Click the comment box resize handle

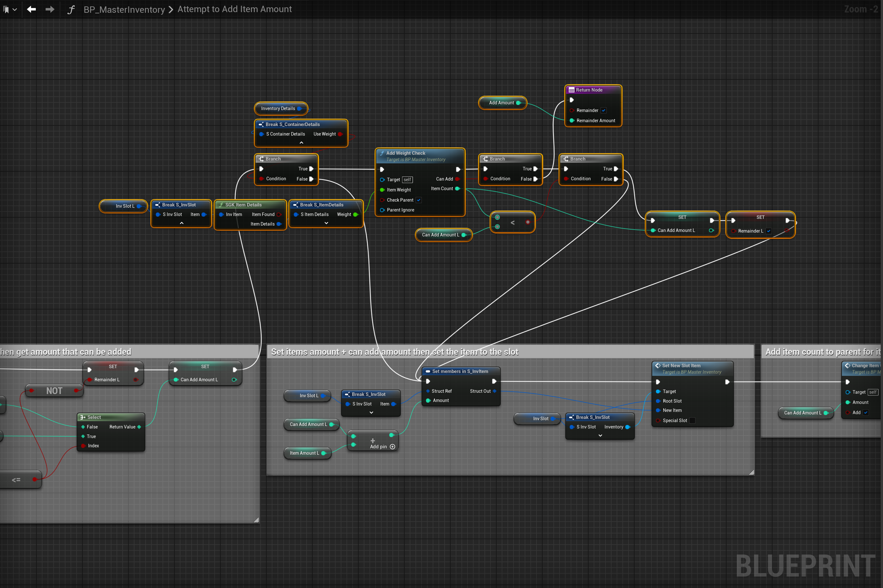tap(751, 473)
